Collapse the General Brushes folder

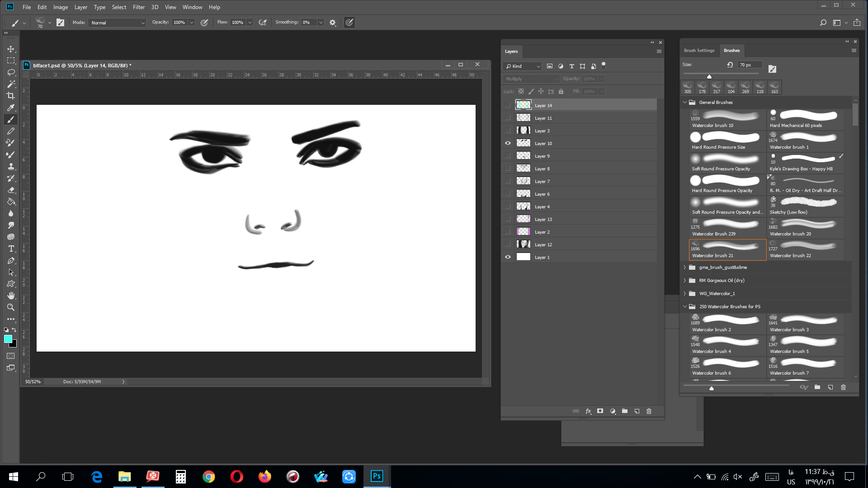[685, 103]
